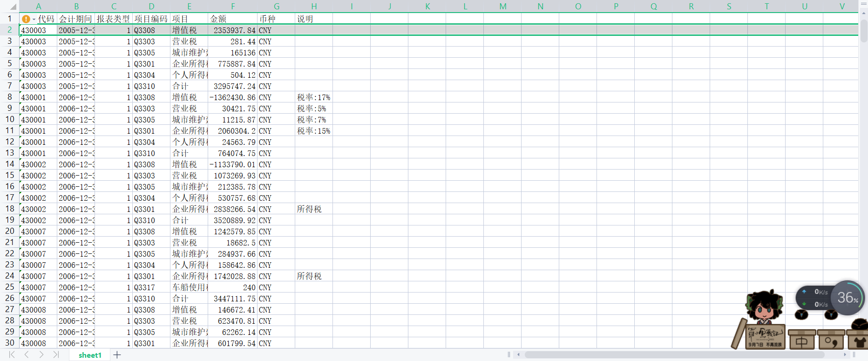This screenshot has height=361, width=868.
Task: Click amount cell 3520889.92
Action: click(233, 220)
